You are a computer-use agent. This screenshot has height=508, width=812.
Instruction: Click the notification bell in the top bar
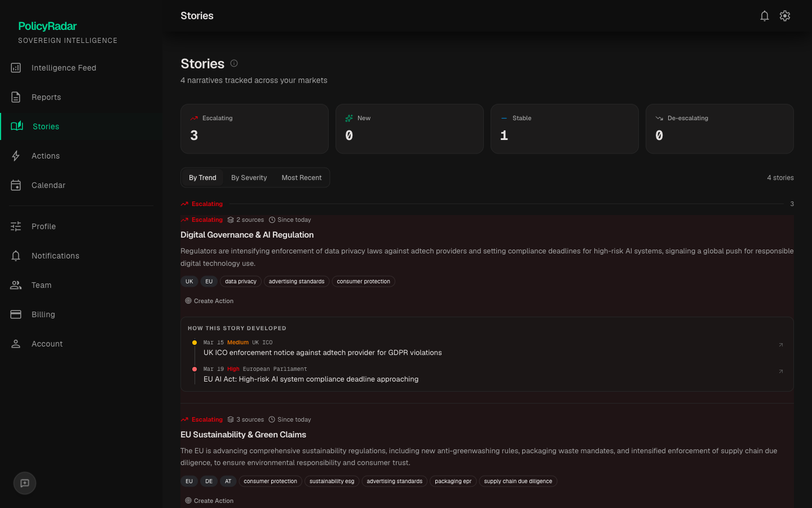pos(765,16)
